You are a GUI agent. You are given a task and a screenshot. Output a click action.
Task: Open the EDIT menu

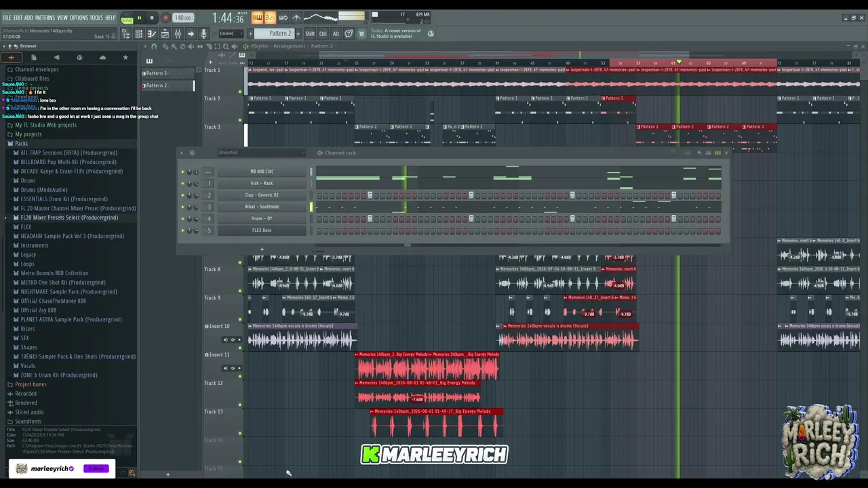[x=18, y=18]
